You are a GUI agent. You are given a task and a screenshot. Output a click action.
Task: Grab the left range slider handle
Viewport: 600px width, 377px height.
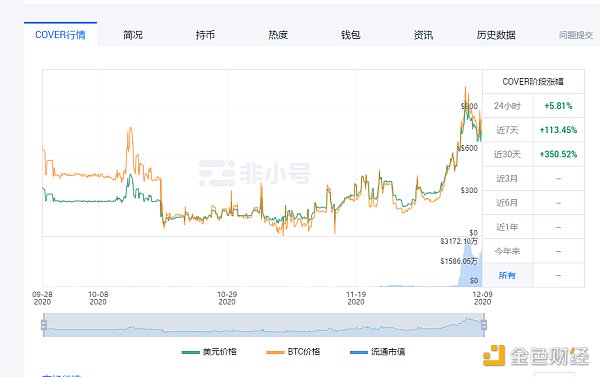tap(44, 325)
